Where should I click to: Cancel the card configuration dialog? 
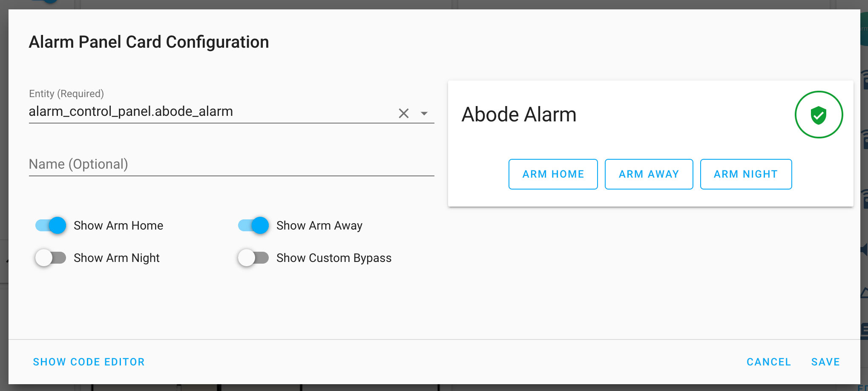768,362
